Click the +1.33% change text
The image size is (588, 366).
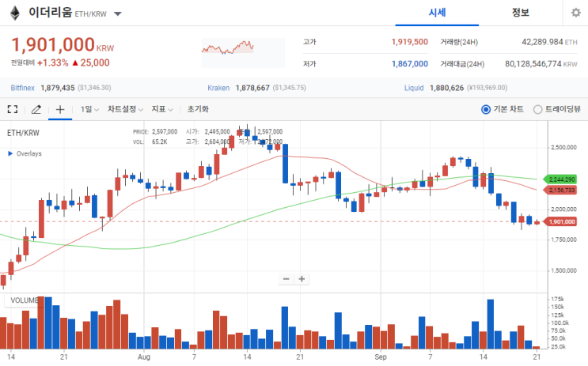coord(52,63)
